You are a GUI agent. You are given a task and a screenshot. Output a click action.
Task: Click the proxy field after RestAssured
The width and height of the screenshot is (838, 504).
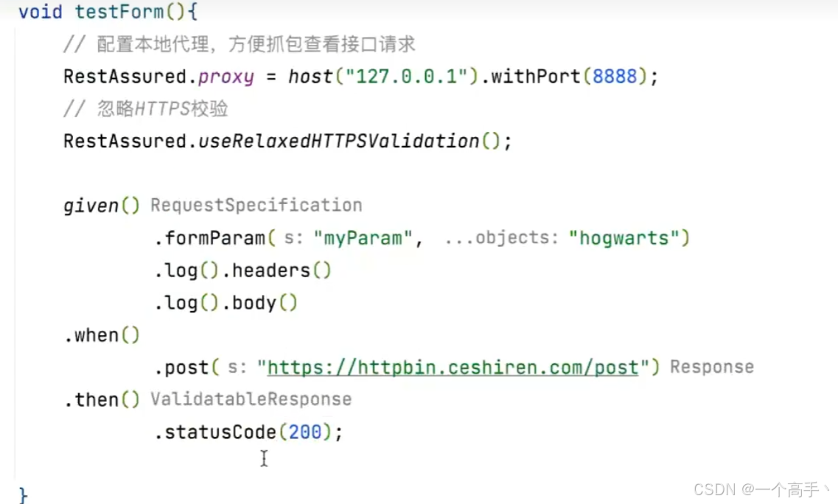(x=226, y=77)
